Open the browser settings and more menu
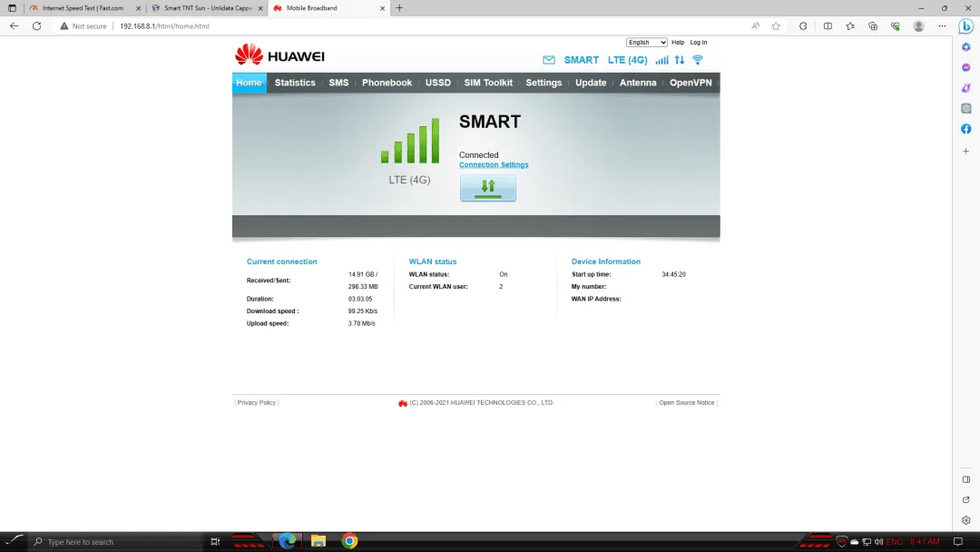This screenshot has height=552, width=980. pos(942,26)
